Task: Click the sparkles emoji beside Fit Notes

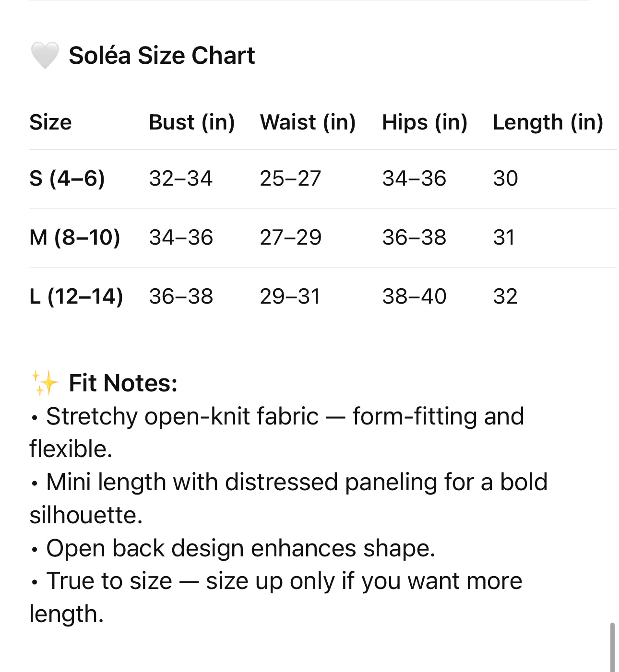Action: 45,383
